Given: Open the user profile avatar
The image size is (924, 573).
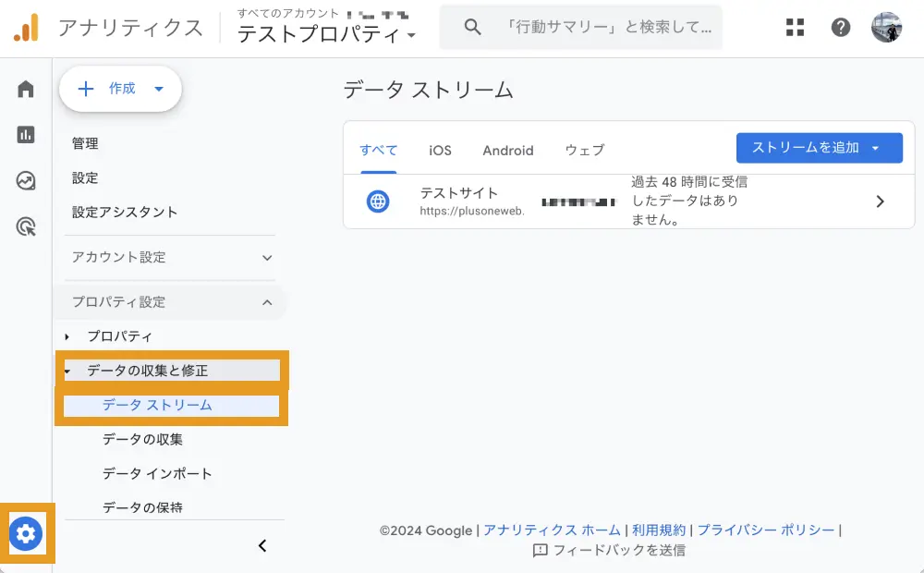Looking at the screenshot, I should click(887, 27).
